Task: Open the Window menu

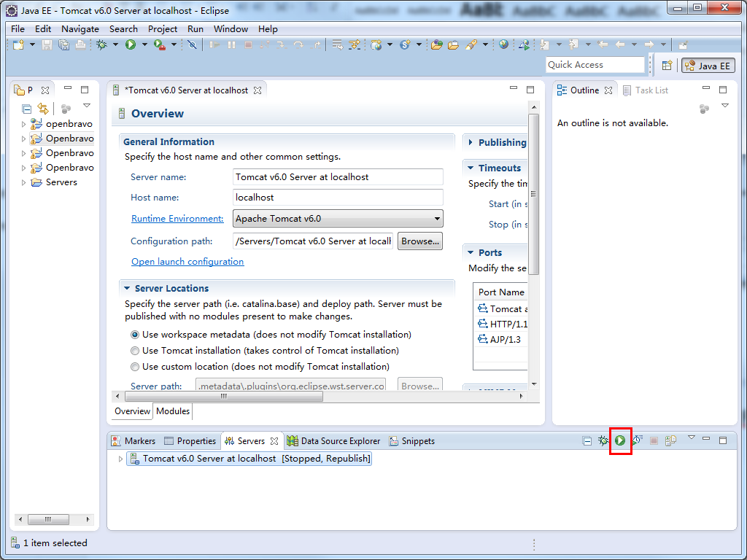Action: tap(231, 29)
